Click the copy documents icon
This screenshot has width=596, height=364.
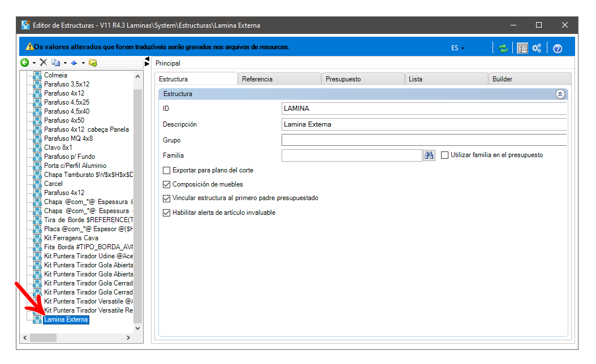[56, 63]
